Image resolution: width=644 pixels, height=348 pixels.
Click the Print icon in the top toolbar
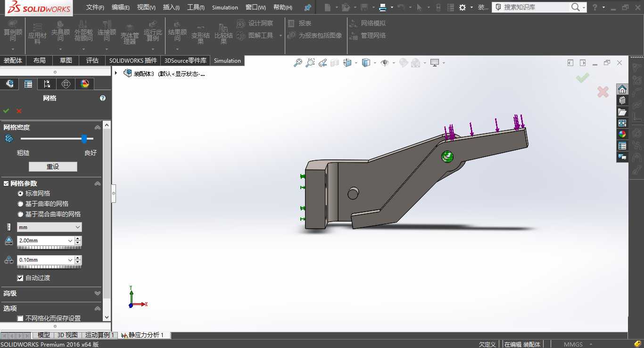click(x=383, y=8)
